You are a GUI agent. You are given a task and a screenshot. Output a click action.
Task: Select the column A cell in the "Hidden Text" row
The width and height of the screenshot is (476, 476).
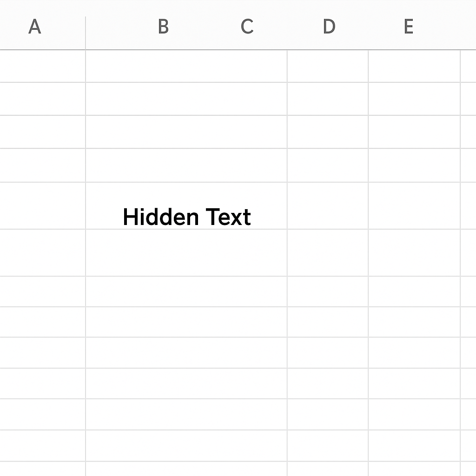(x=42, y=206)
